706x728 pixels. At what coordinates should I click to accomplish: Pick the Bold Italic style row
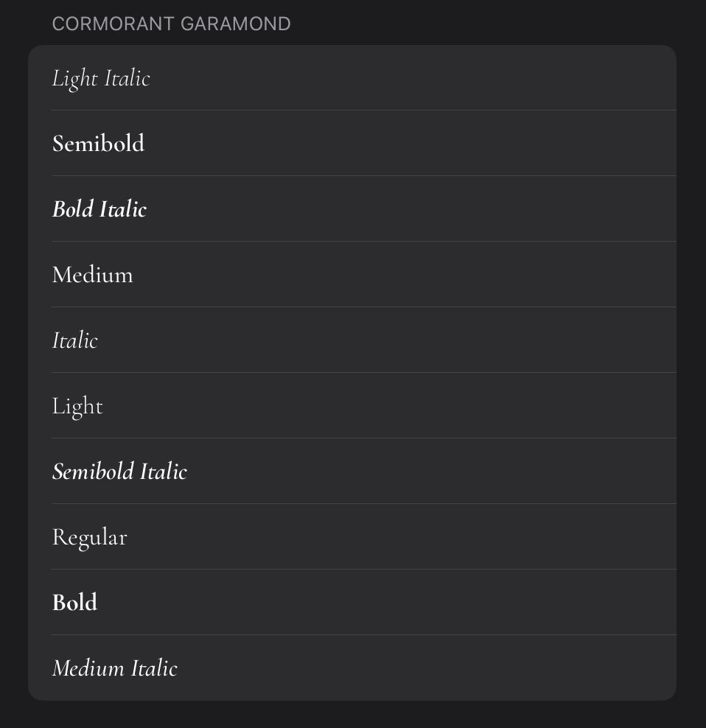point(99,209)
